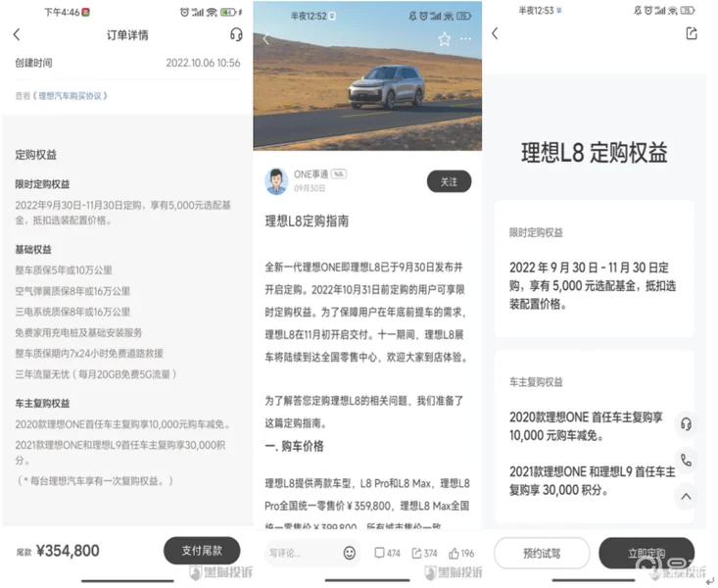Open the floating headset customer service button
Viewport: 718px width, 588px height.
point(686,424)
